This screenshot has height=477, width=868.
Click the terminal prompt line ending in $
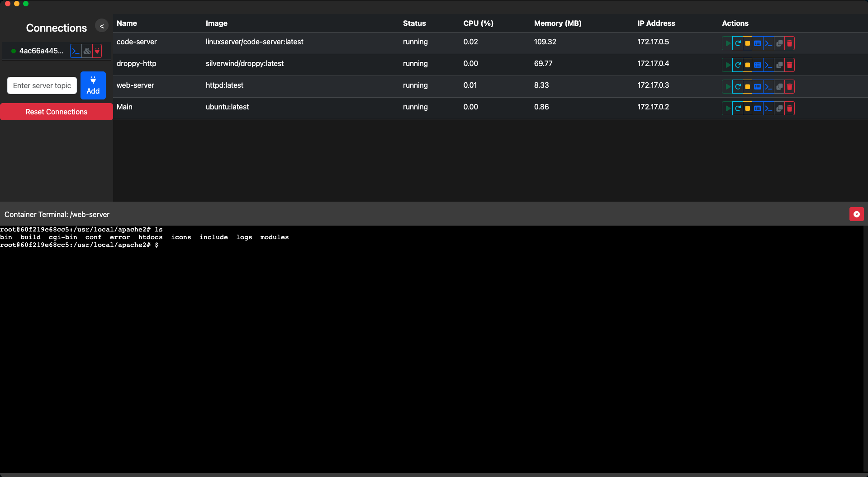(80, 245)
